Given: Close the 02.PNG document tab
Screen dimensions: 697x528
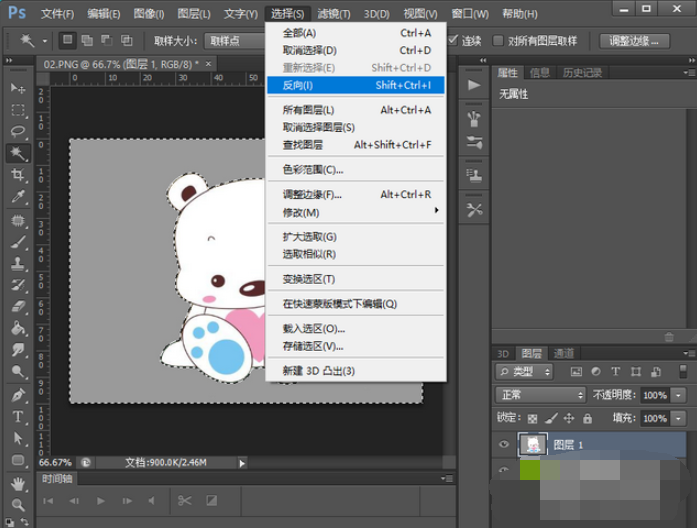Looking at the screenshot, I should (x=208, y=64).
